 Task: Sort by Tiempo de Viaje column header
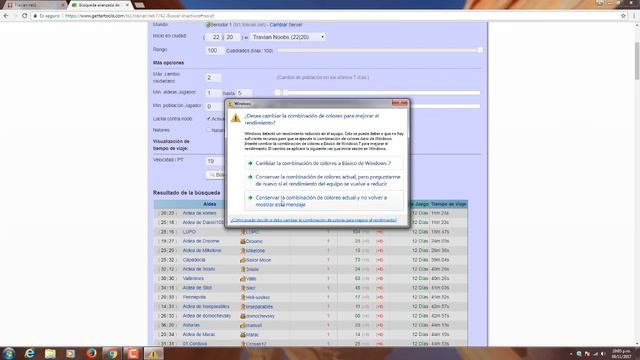click(x=449, y=204)
